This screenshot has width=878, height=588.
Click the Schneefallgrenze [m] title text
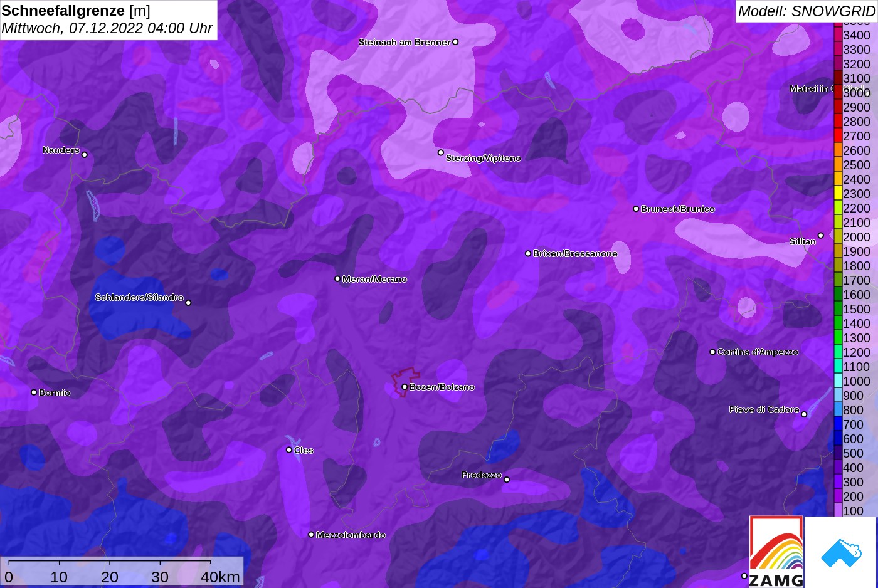[76, 11]
